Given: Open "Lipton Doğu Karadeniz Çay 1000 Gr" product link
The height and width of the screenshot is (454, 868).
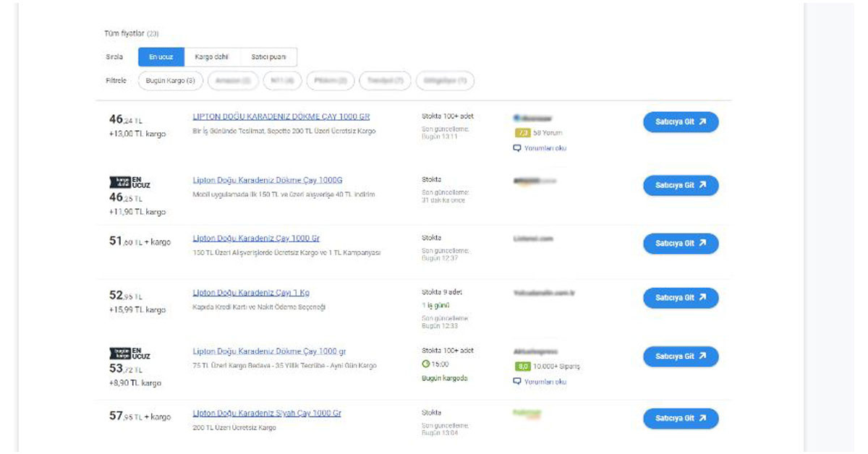Looking at the screenshot, I should pyautogui.click(x=256, y=238).
